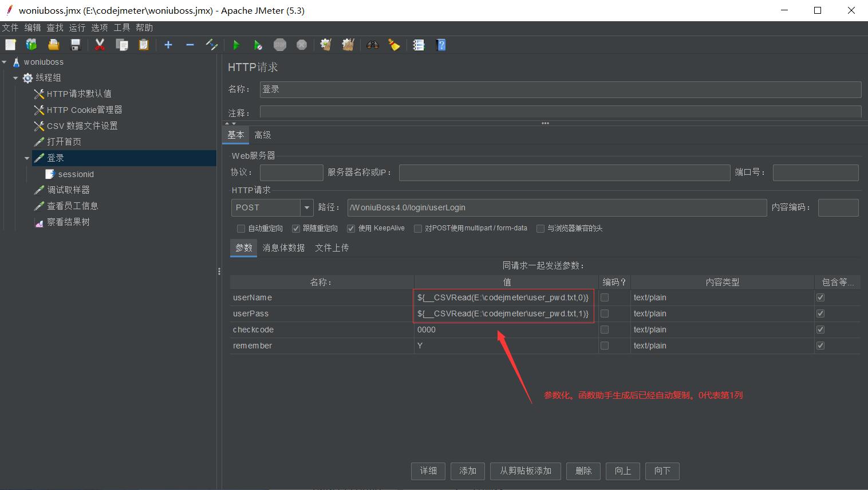868x490 pixels.
Task: Open the Templates icon in toolbar
Action: [31, 45]
